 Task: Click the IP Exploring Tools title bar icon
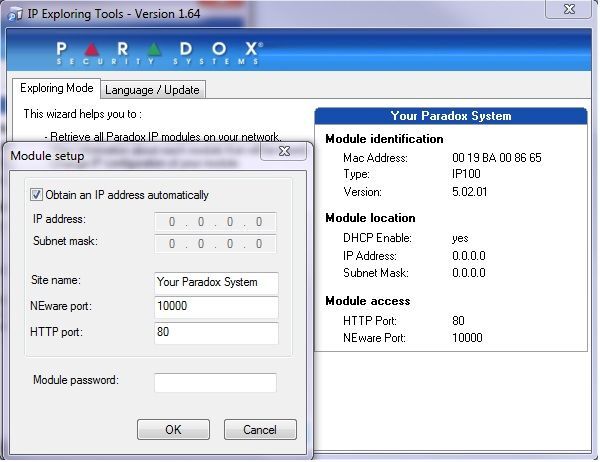tap(15, 14)
